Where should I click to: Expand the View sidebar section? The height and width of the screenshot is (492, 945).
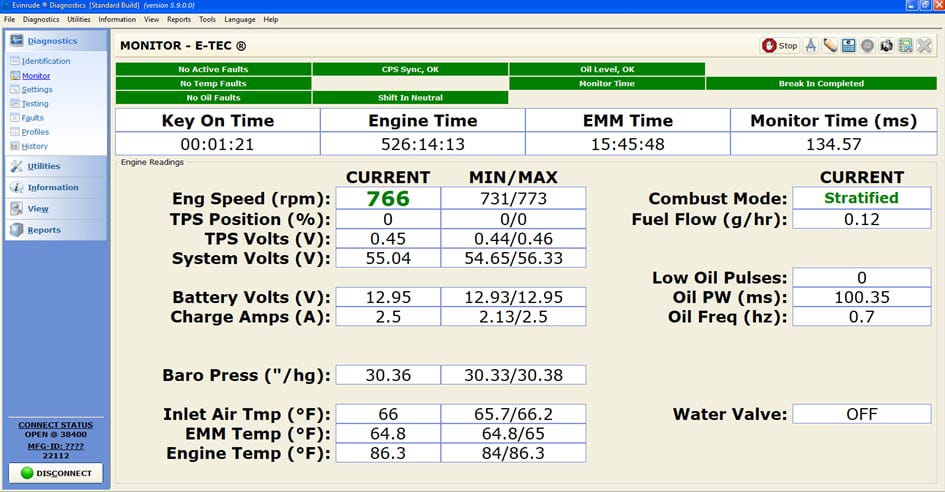[x=56, y=209]
